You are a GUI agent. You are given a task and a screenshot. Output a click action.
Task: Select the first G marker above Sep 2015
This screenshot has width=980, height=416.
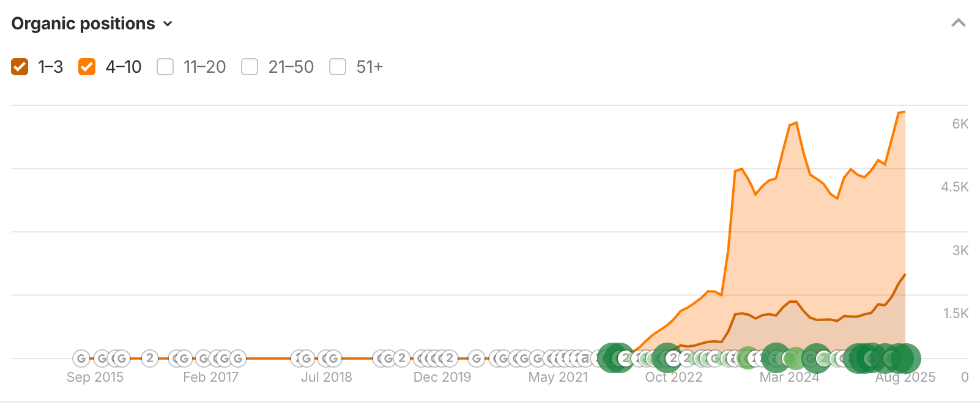pyautogui.click(x=81, y=358)
